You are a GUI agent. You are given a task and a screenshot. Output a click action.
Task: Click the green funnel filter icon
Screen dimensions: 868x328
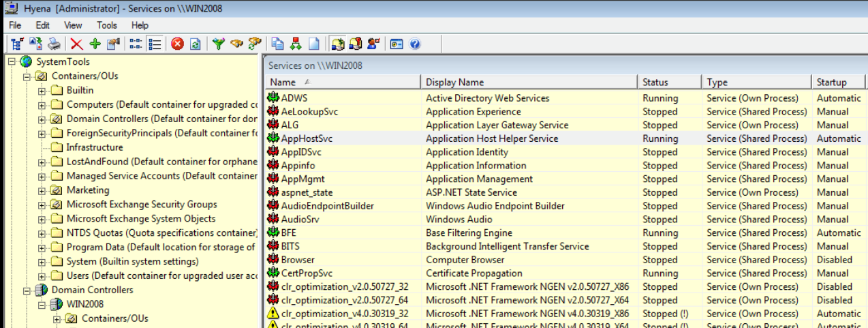218,44
